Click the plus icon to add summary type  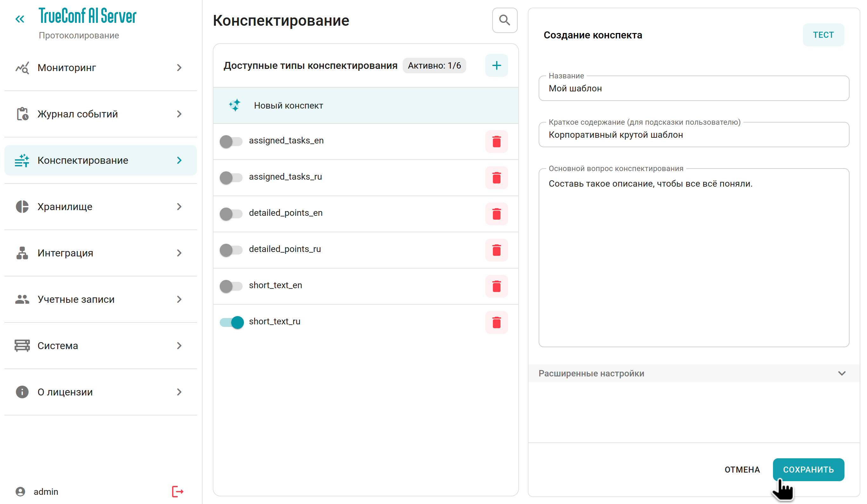pyautogui.click(x=496, y=65)
